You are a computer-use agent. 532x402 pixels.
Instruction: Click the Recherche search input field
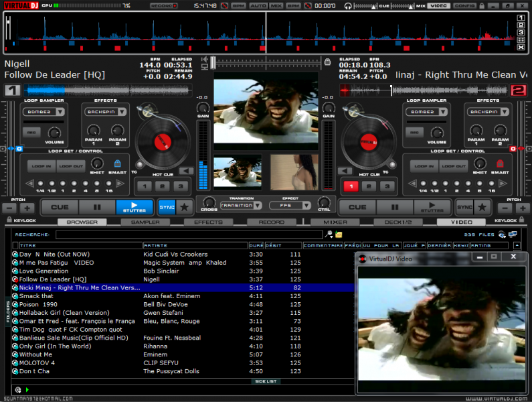[x=189, y=234]
